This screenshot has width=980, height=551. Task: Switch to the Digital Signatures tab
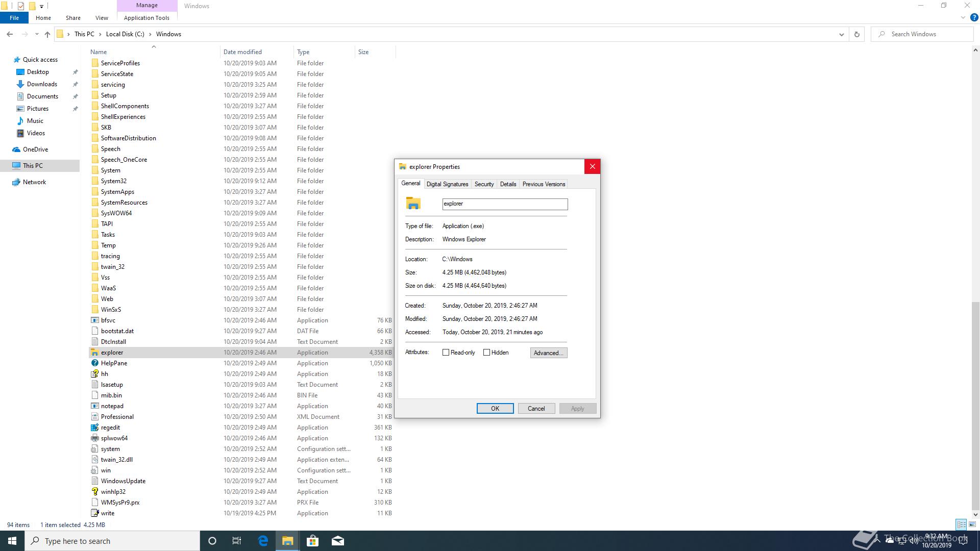click(447, 184)
